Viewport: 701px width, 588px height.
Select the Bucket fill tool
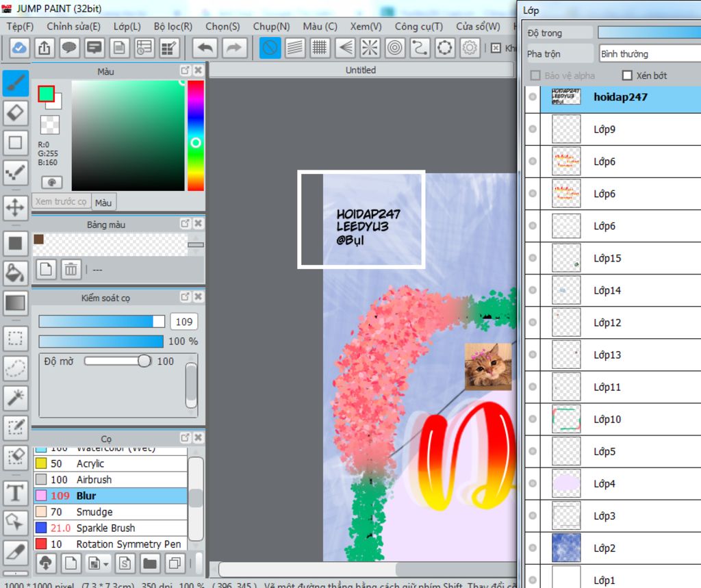[x=16, y=272]
